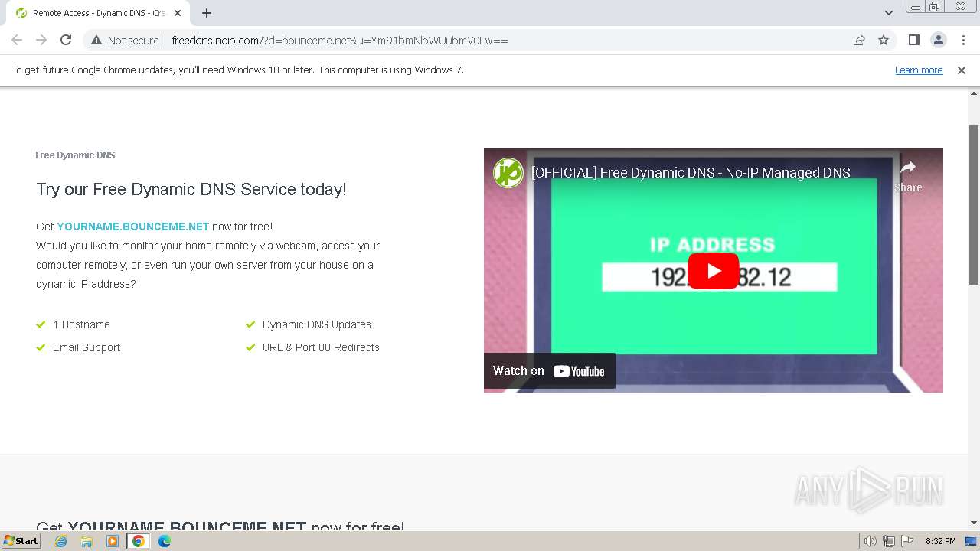The image size is (980, 551).
Task: Open the Learn more link
Action: click(919, 70)
